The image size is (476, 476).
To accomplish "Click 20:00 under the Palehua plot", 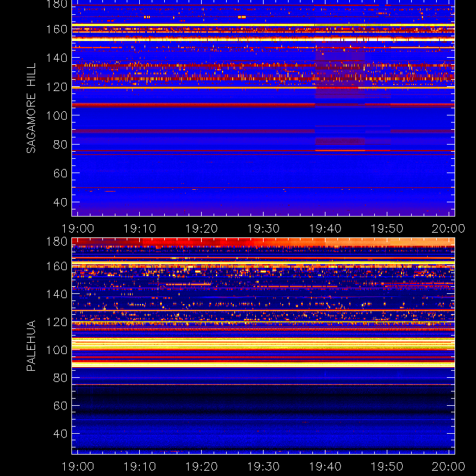I will (449, 466).
